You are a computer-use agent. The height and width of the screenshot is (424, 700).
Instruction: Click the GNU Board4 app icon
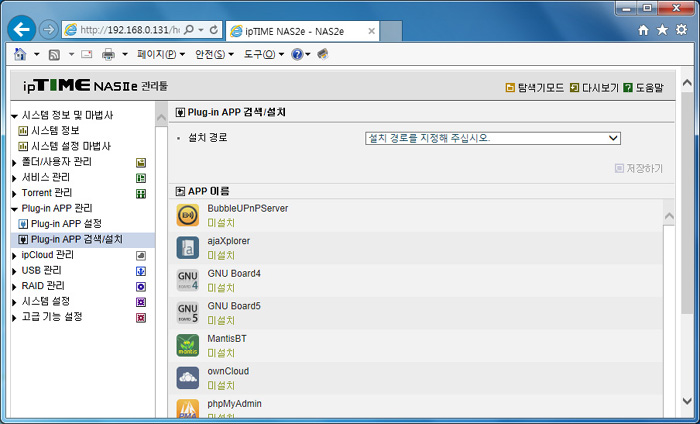coord(188,280)
